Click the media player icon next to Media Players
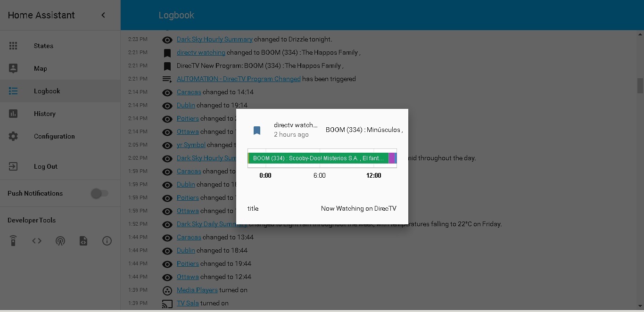The width and height of the screenshot is (644, 312). point(167,291)
